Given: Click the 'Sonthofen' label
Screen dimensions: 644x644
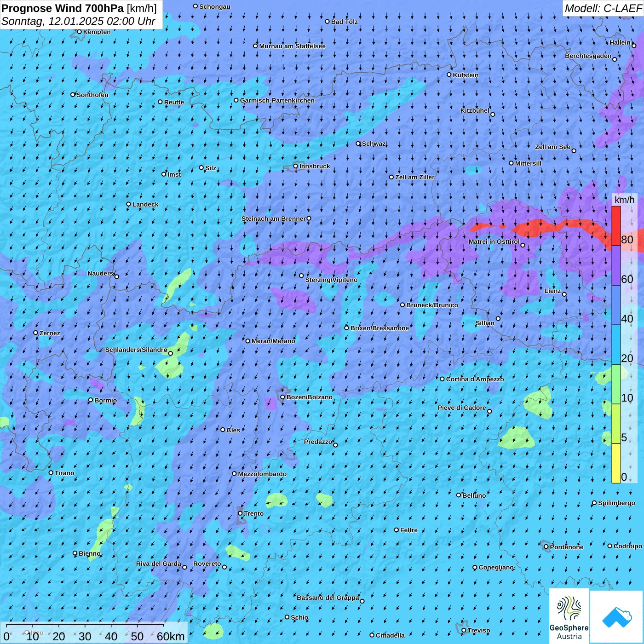Looking at the screenshot, I should pyautogui.click(x=92, y=95).
